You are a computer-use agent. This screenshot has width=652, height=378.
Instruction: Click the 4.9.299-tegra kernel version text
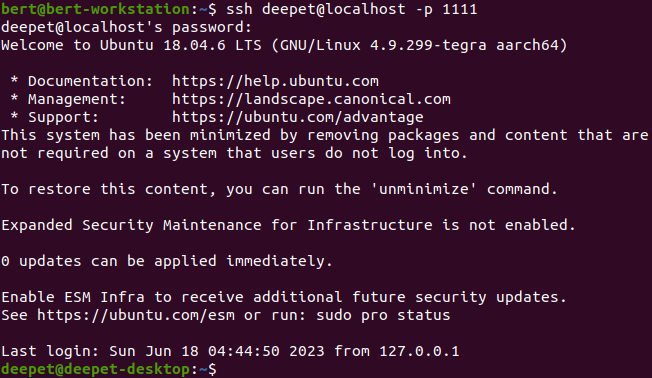coord(428,45)
